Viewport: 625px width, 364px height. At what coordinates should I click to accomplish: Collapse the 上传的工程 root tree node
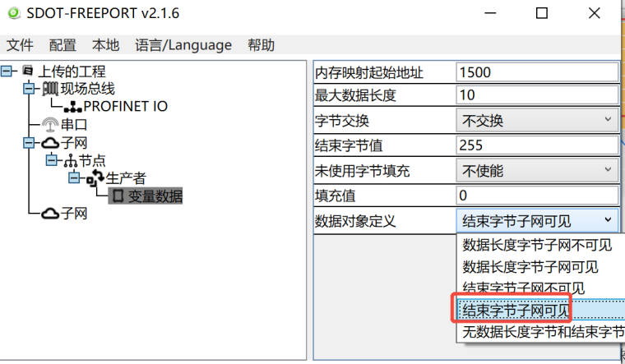[x=7, y=71]
